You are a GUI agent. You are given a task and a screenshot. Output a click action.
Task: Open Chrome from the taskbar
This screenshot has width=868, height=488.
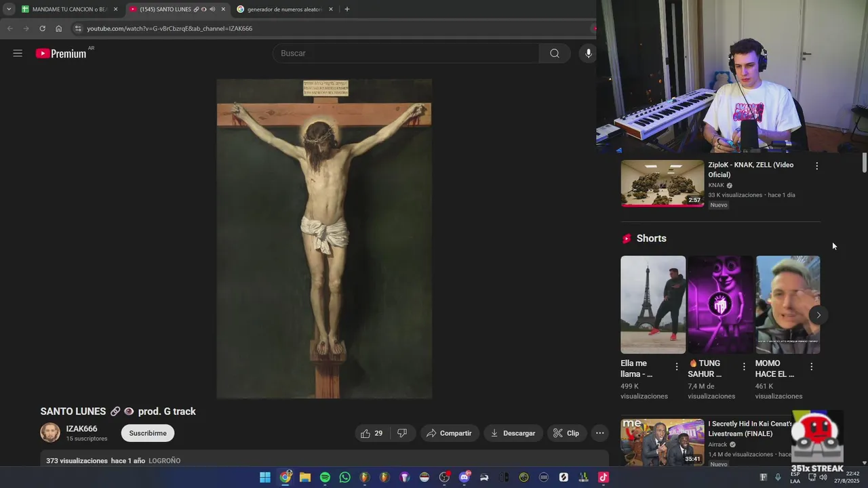click(x=285, y=477)
